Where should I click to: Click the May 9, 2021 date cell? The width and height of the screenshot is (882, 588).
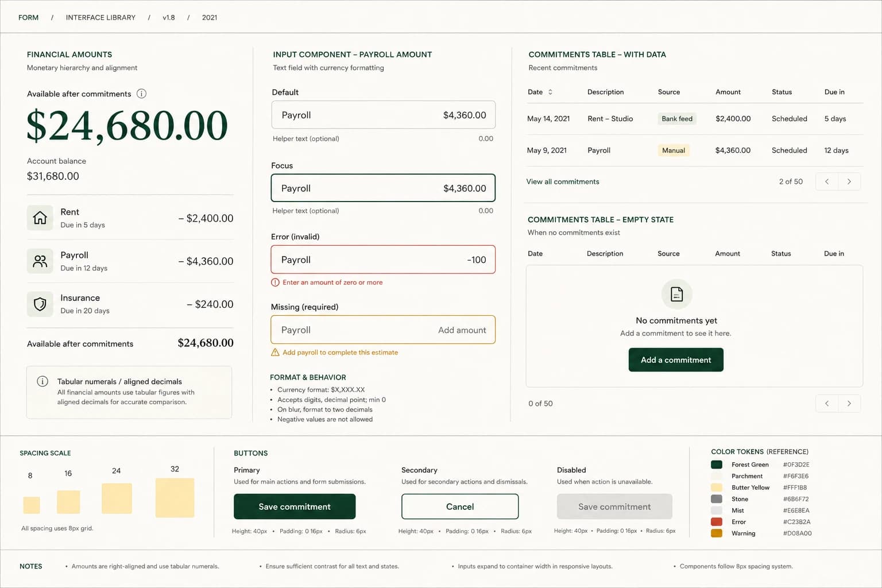click(547, 150)
